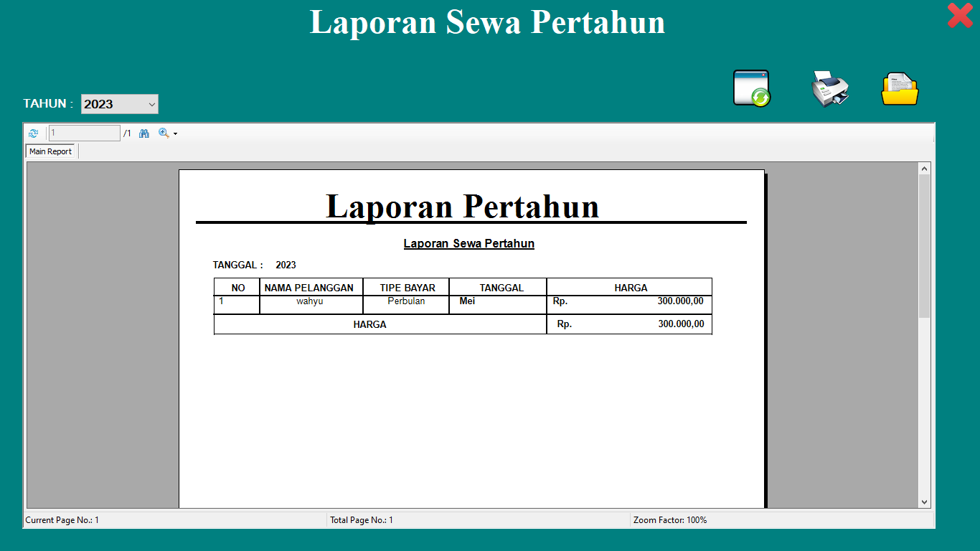Screen dimensions: 980x551
Task: Expand the zoom level dropdown arrow
Action: coord(175,134)
